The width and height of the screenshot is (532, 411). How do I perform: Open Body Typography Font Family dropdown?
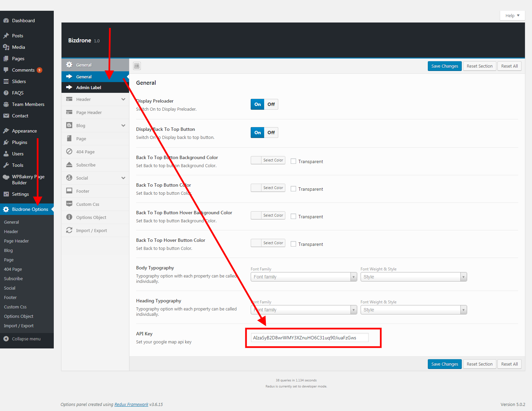click(304, 277)
